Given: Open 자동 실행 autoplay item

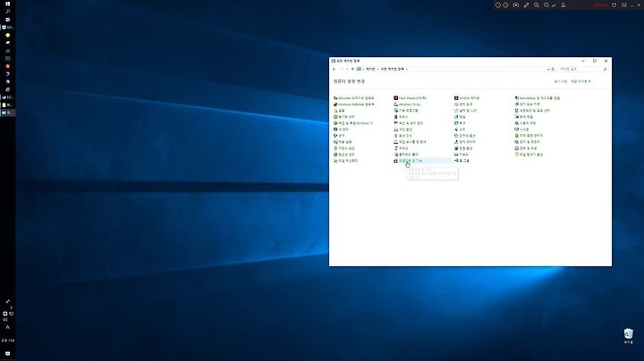Looking at the screenshot, I should 343,142.
